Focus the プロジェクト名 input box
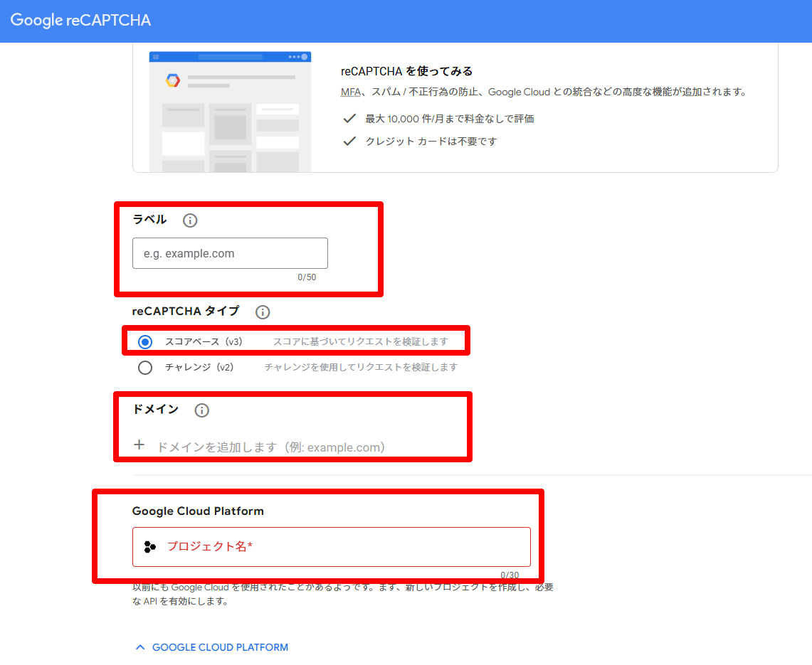 (342, 547)
